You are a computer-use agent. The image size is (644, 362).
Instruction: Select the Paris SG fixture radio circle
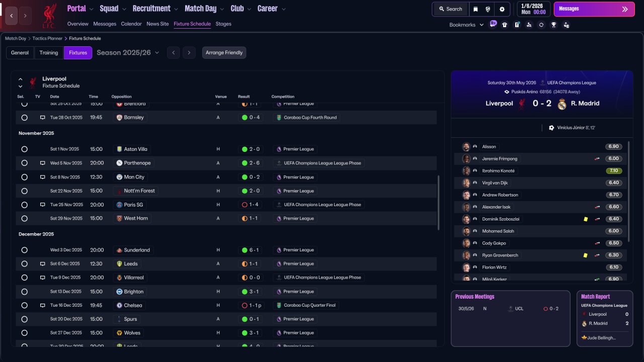tap(24, 205)
